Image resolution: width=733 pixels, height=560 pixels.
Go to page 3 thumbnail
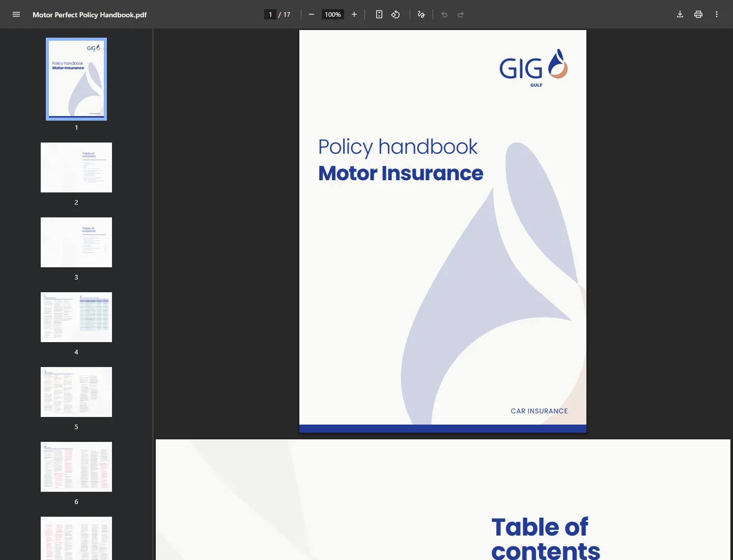click(x=76, y=242)
